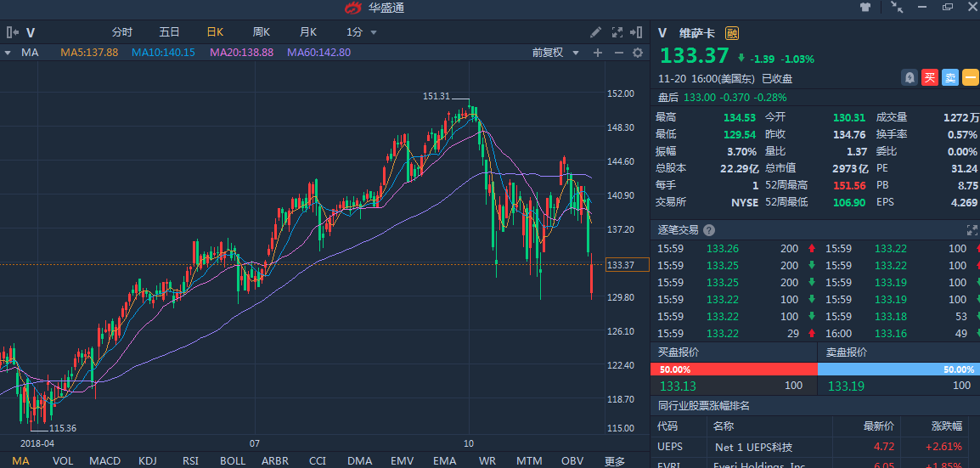Click the blue 卖 sell button
Screen dimensions: 980x468
pos(950,77)
